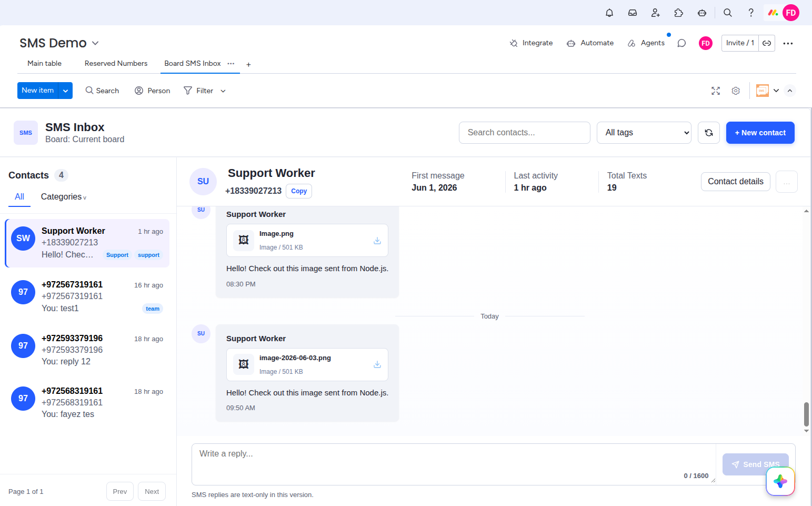
Task: Open the New item dropdown arrow
Action: pos(65,91)
